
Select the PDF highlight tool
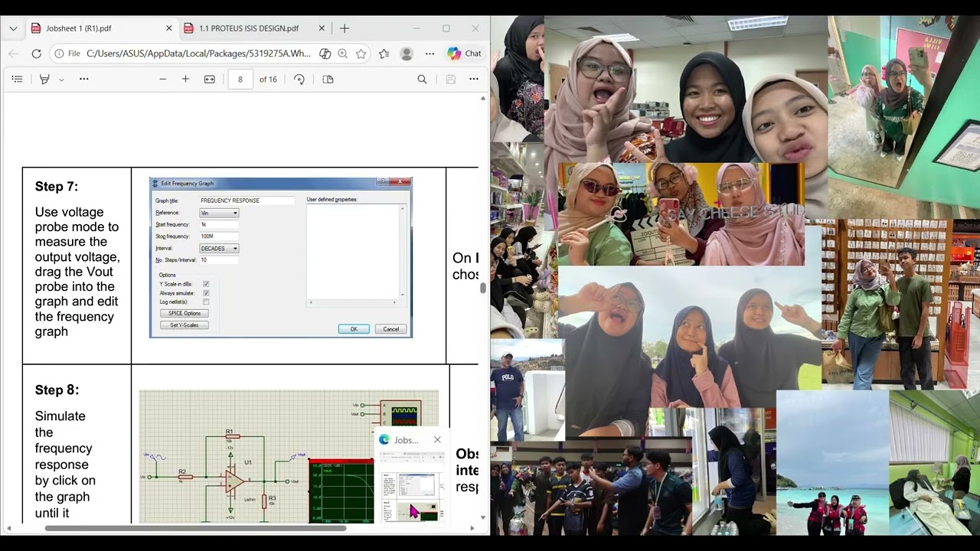[44, 79]
